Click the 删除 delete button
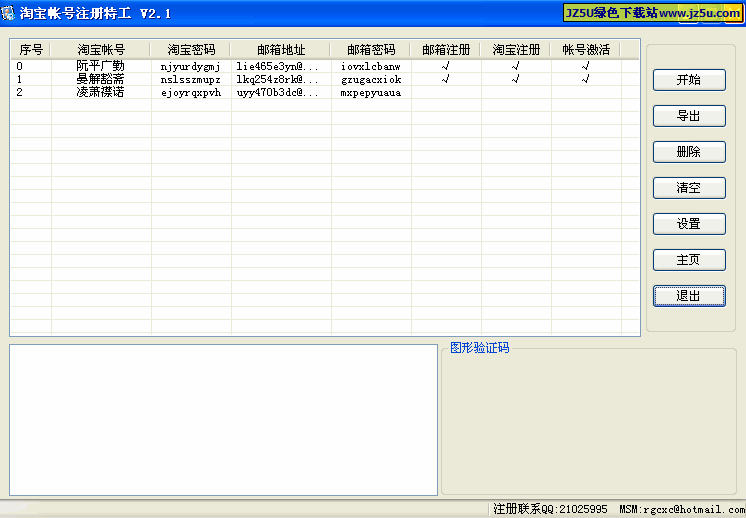 [x=689, y=152]
